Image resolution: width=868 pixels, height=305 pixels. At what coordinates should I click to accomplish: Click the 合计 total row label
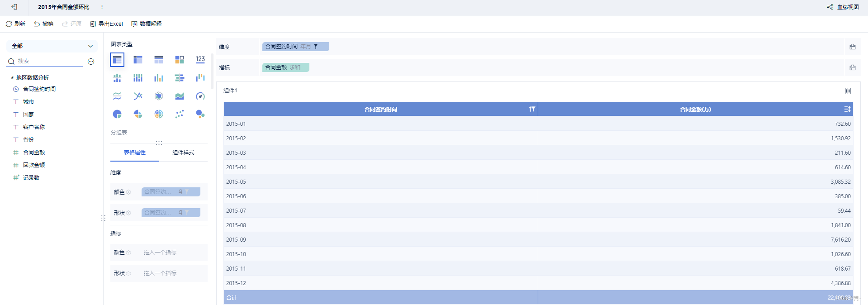click(x=232, y=297)
